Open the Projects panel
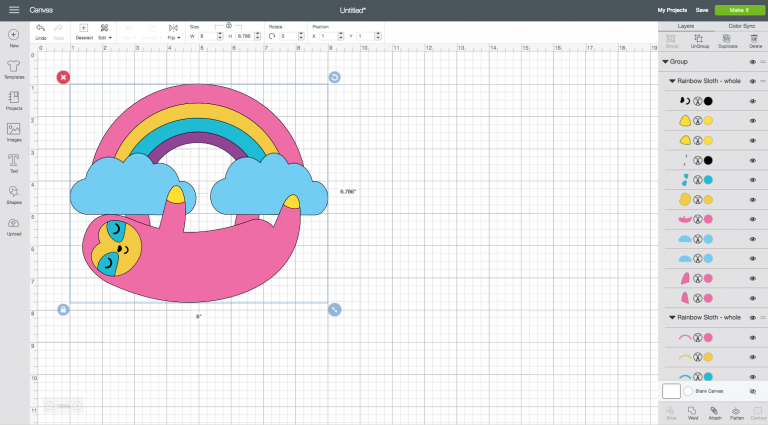The width and height of the screenshot is (768, 425). click(x=14, y=101)
